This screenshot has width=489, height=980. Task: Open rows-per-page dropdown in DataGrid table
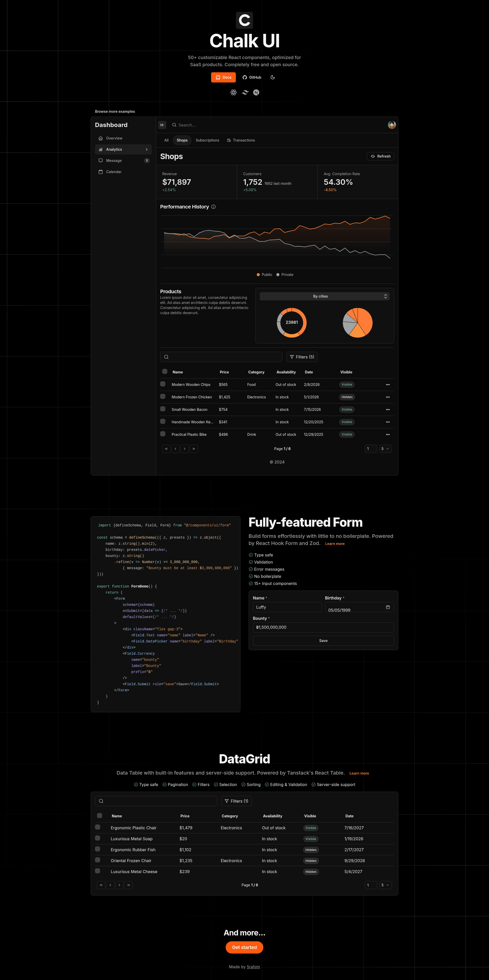pyautogui.click(x=385, y=885)
